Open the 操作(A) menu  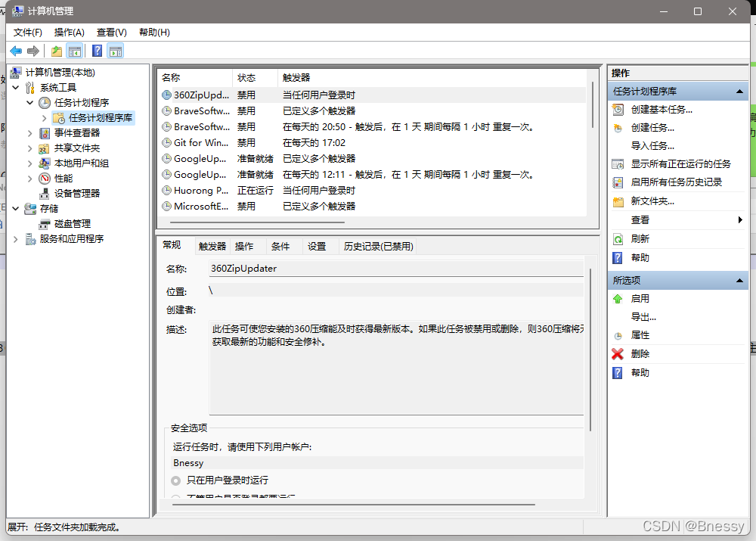69,33
